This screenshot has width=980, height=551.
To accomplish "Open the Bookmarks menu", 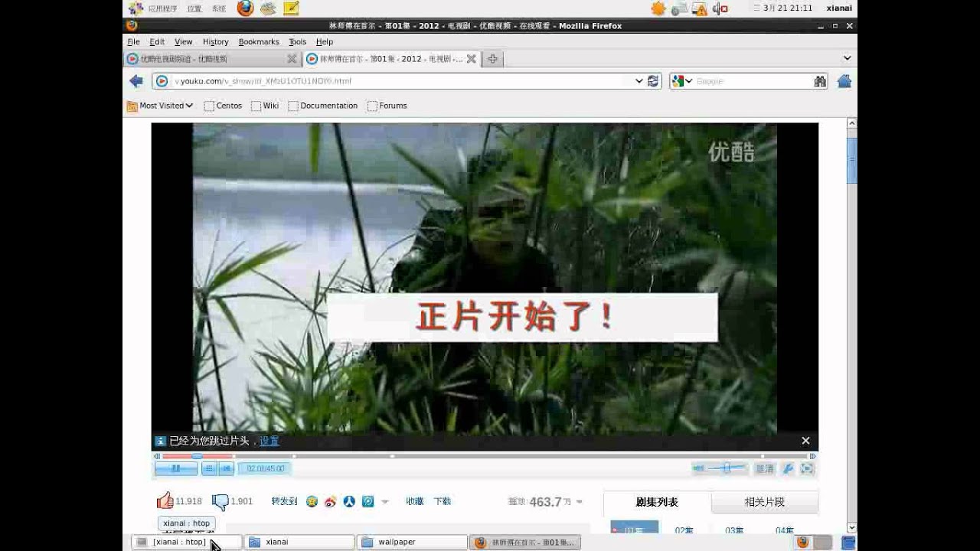I will click(x=259, y=42).
